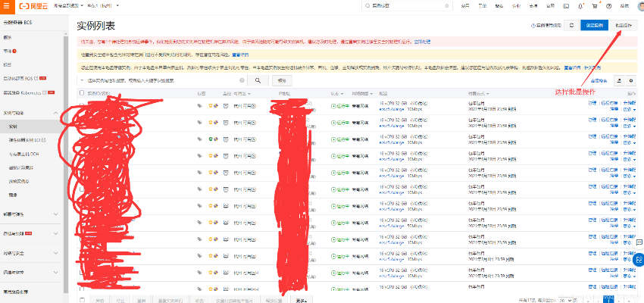Click the blue 创建实例 button
Viewport: 644px width, 303px height.
pos(594,25)
